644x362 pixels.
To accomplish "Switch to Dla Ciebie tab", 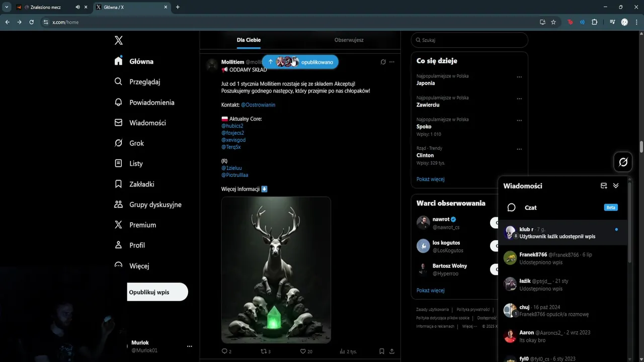I will tap(249, 40).
